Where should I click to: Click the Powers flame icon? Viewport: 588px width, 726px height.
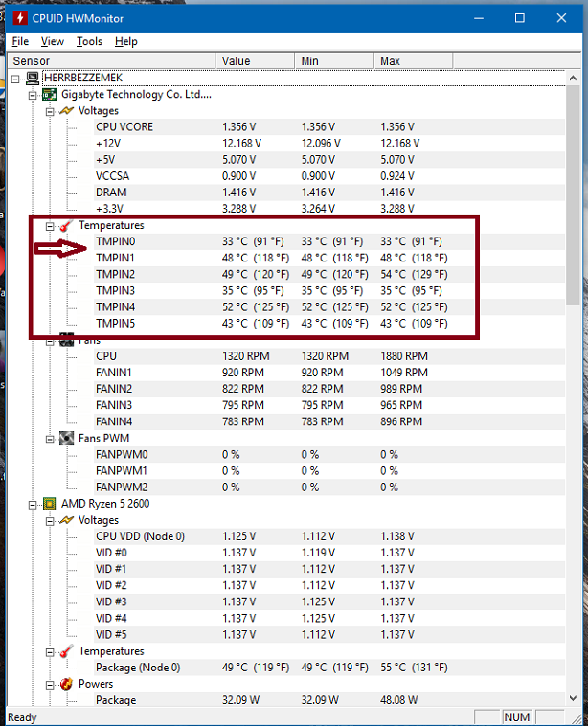tap(67, 684)
